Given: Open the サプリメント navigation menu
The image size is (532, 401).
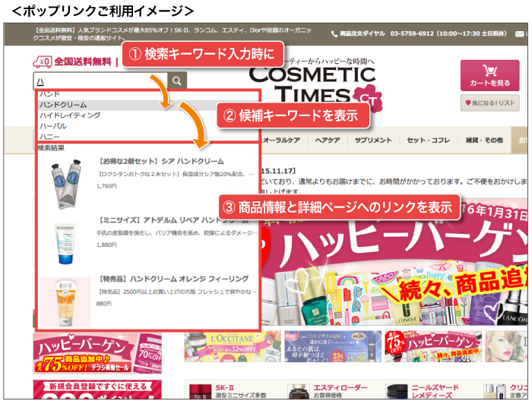Looking at the screenshot, I should coord(373,140).
